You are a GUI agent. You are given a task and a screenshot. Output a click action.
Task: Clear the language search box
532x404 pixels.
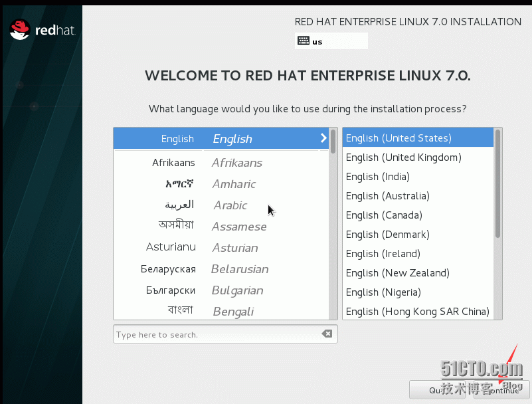(x=327, y=334)
